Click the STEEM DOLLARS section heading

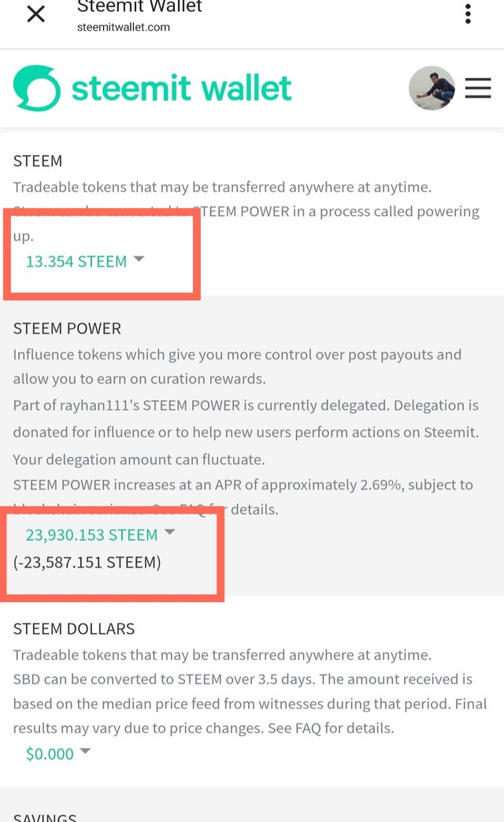(x=74, y=629)
